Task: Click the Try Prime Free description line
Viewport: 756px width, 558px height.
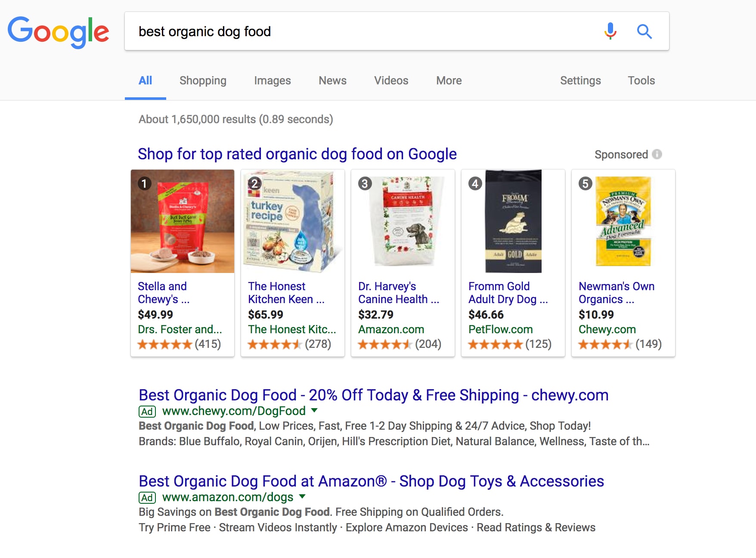Action: [367, 527]
